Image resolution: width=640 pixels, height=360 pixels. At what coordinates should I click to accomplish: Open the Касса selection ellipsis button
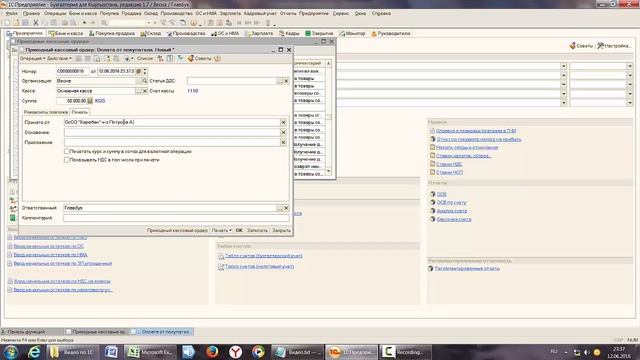click(x=138, y=91)
